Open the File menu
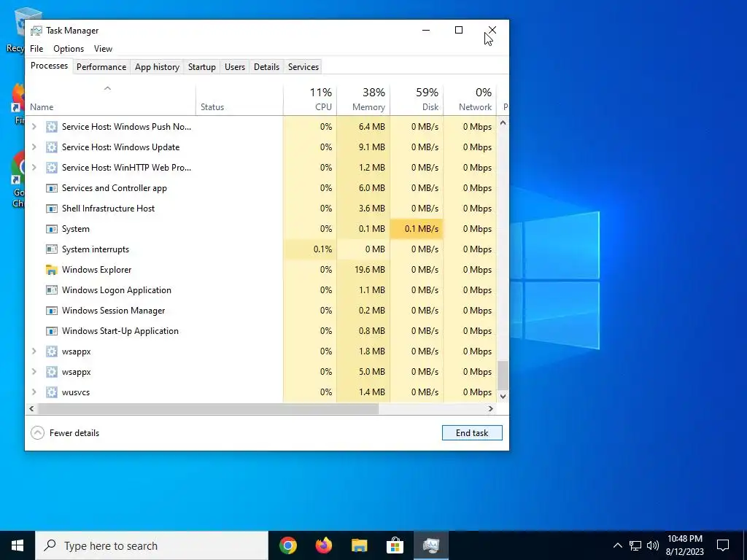 [x=36, y=49]
